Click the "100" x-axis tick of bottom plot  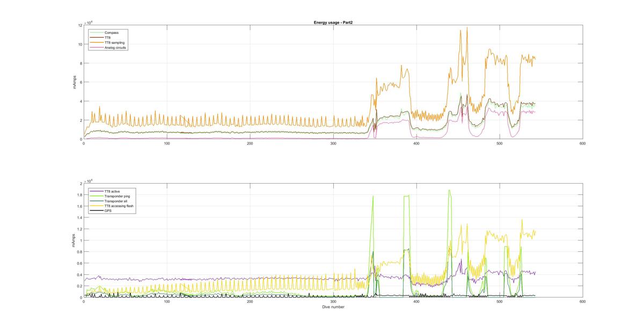click(167, 302)
